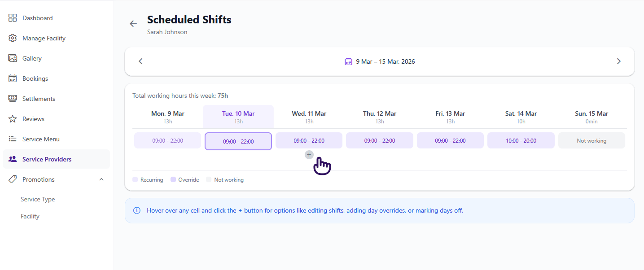Click the back arrow beside Scheduled Shifts
Viewport: 644px width, 270px height.
[x=133, y=24]
